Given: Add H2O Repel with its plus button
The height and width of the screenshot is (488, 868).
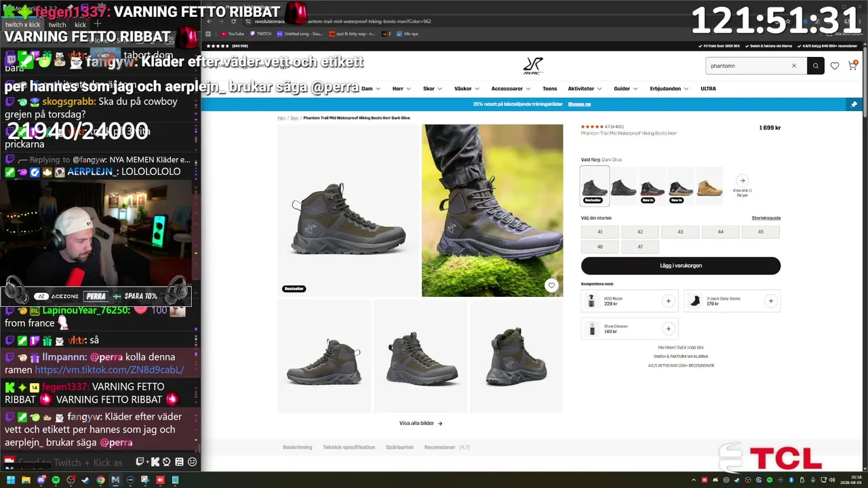Looking at the screenshot, I should point(668,301).
